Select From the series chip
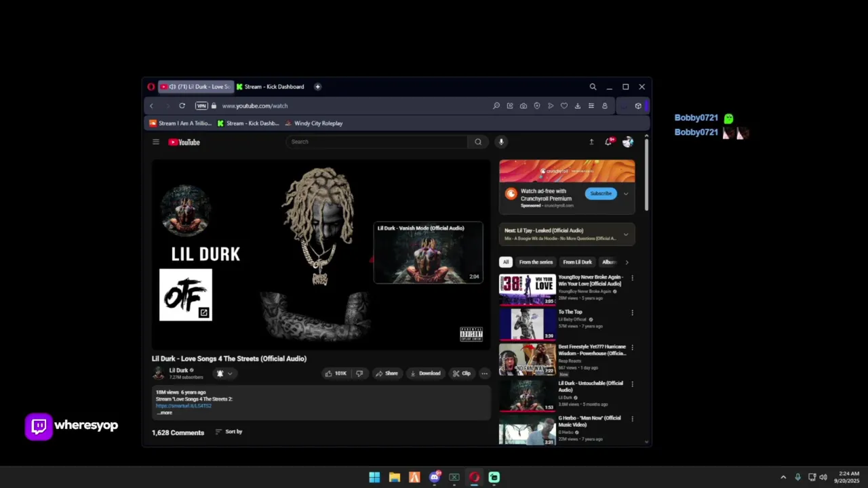 [x=536, y=262]
